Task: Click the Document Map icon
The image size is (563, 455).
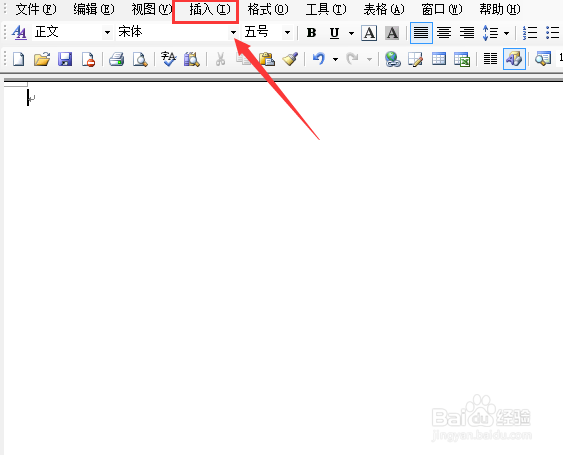Action: tap(543, 59)
